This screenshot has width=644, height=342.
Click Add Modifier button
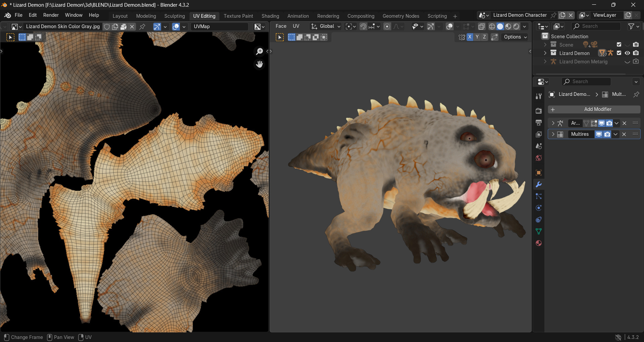(594, 109)
